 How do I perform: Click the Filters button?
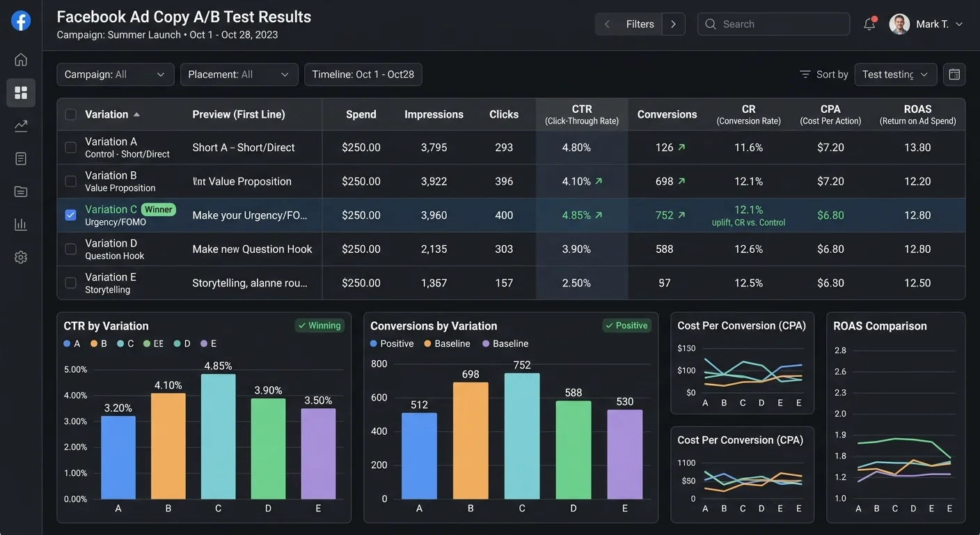point(640,24)
